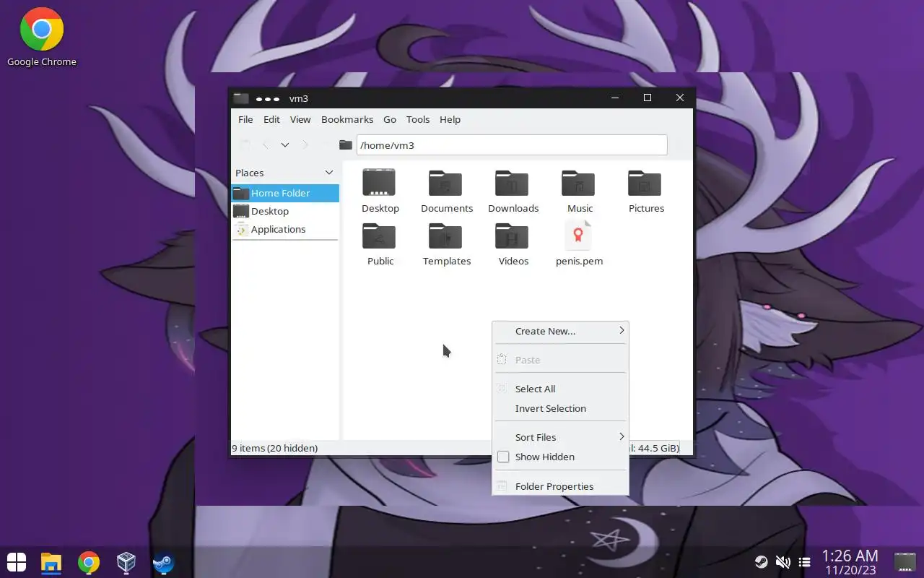Open VirtualBox from the taskbar
The height and width of the screenshot is (578, 924).
pyautogui.click(x=126, y=562)
